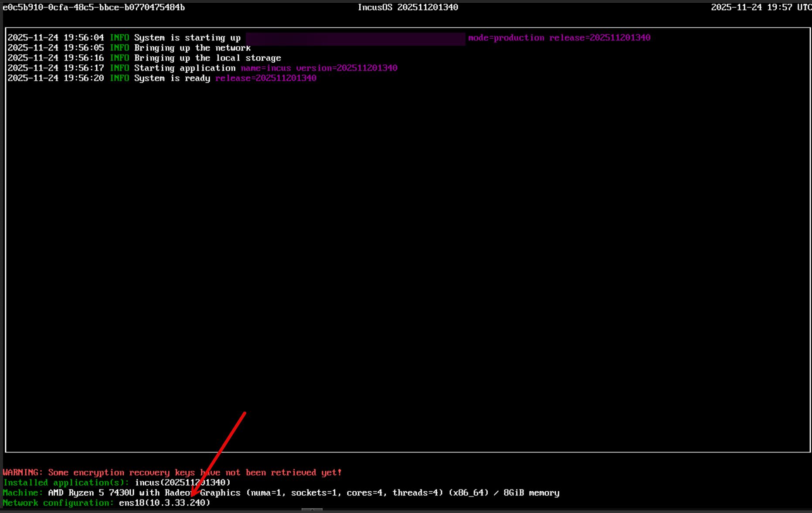The image size is (812, 513).
Task: Select the 'mode=production' log field
Action: point(506,38)
